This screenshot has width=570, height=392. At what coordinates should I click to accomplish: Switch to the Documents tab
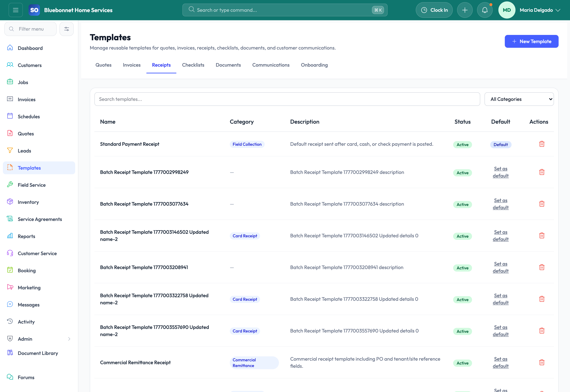(228, 65)
